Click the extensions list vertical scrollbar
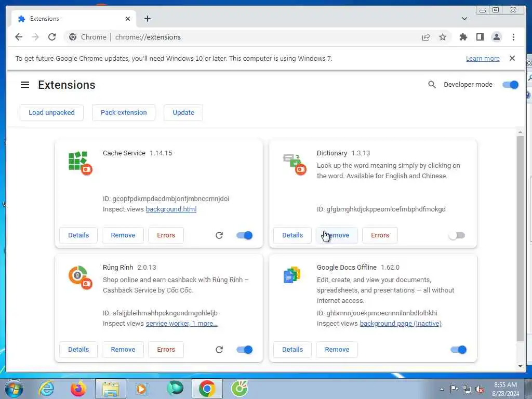532x399 pixels. coord(520,238)
